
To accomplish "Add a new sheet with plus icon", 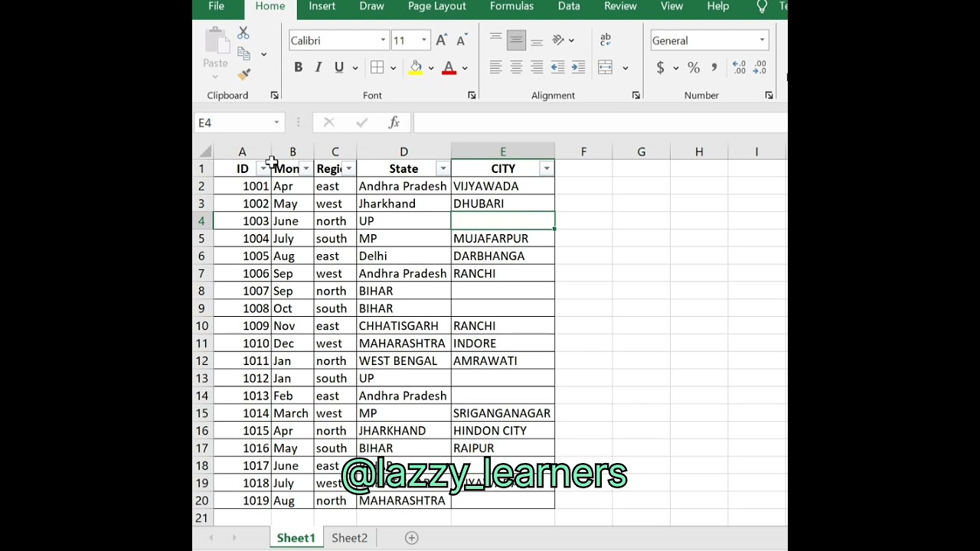I will point(411,538).
